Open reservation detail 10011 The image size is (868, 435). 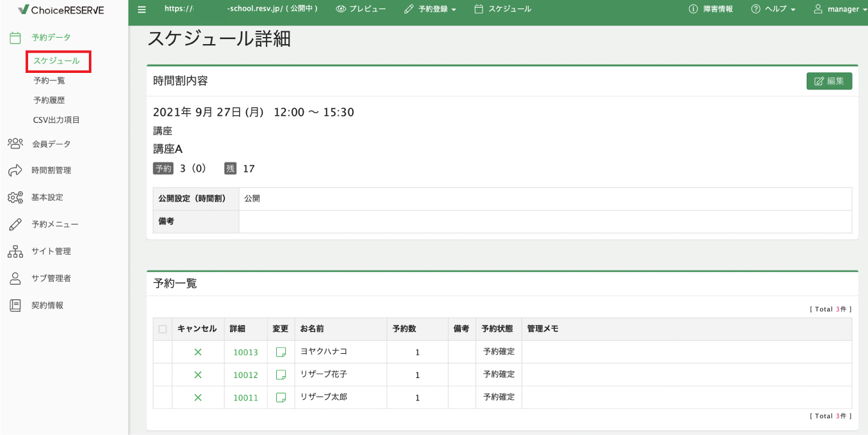[245, 398]
